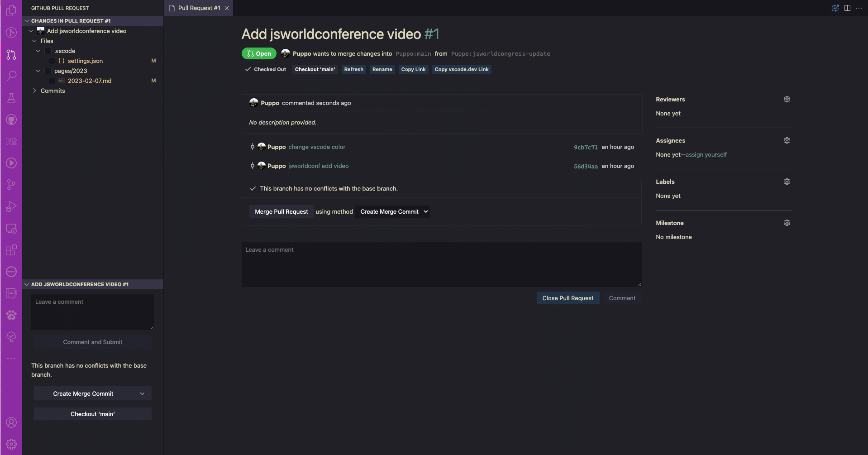The width and height of the screenshot is (868, 455).
Task: Focus the sidebar Leave a comment box
Action: [93, 312]
